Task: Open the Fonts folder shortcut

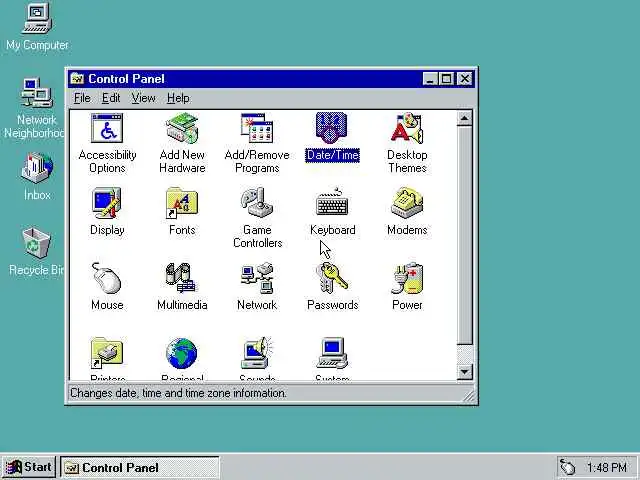Action: (x=182, y=203)
